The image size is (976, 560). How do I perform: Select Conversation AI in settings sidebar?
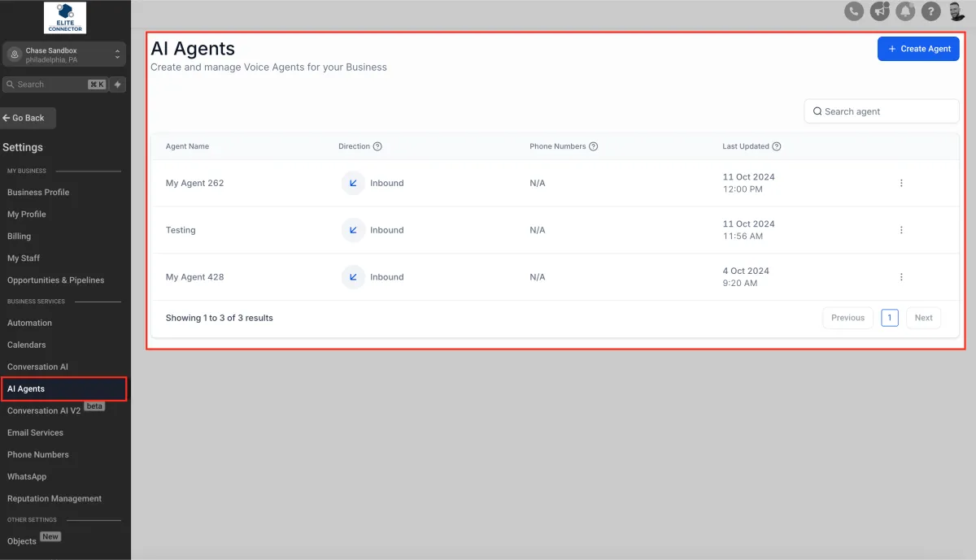pyautogui.click(x=37, y=367)
